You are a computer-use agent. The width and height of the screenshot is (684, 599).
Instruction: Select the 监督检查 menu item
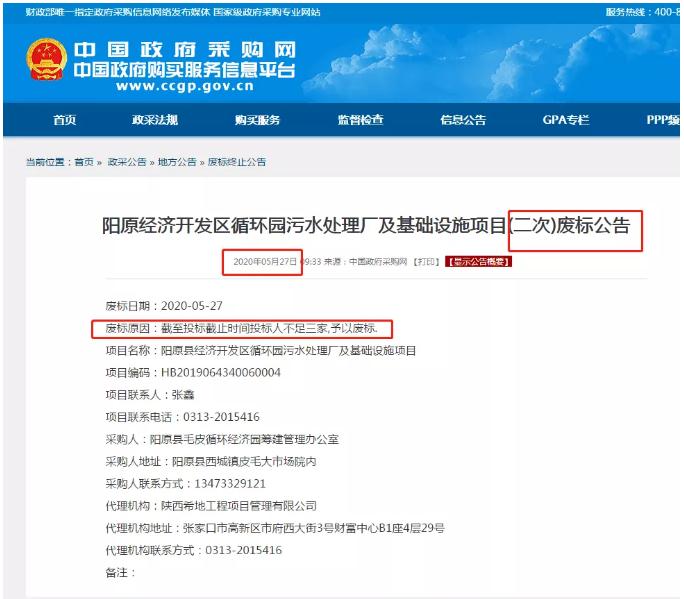[x=360, y=120]
